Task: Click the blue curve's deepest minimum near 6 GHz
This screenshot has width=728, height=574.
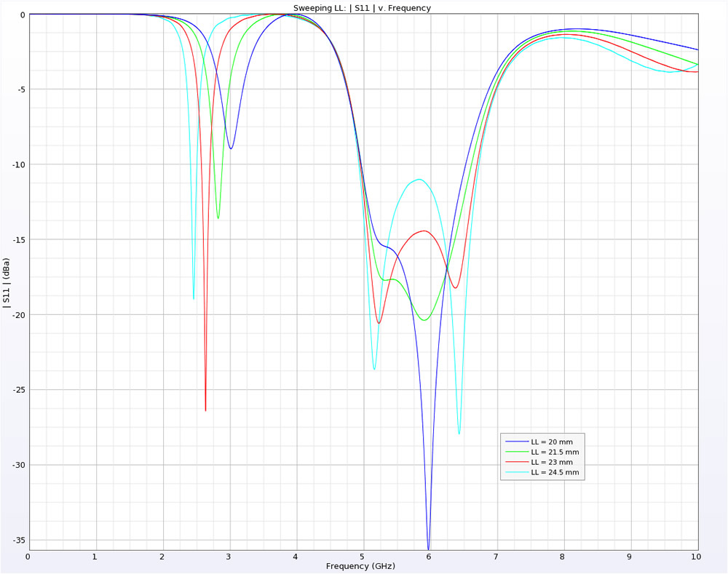Action: click(429, 548)
